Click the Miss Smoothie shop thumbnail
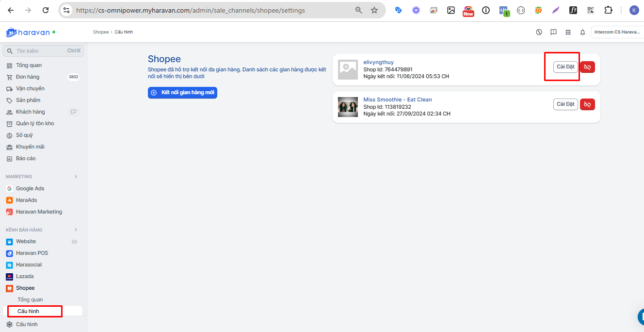This screenshot has height=332, width=644. (348, 107)
